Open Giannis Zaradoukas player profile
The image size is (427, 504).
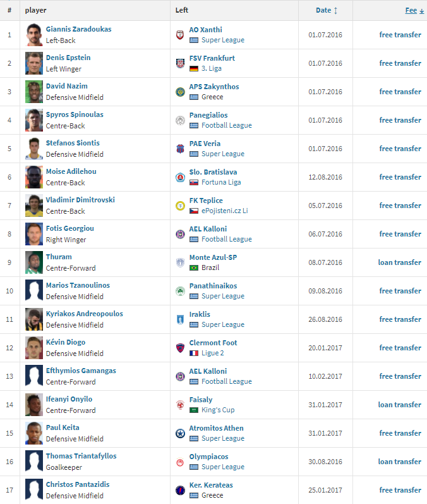pyautogui.click(x=79, y=29)
